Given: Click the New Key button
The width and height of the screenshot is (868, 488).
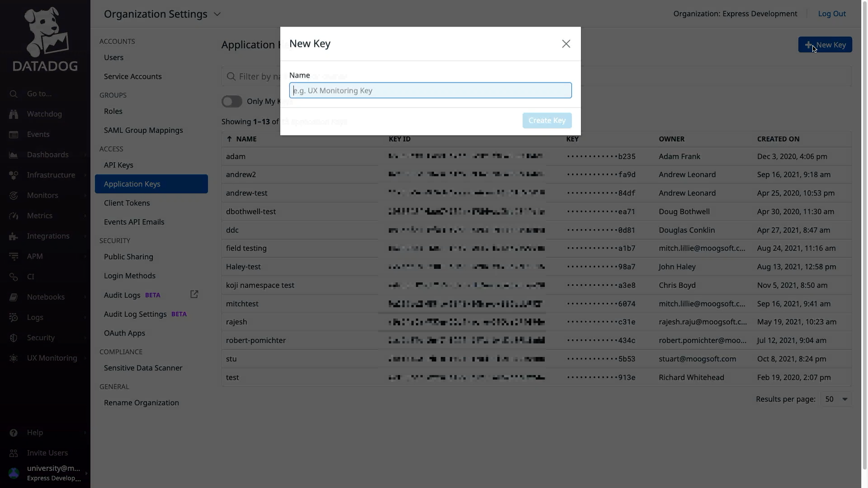Looking at the screenshot, I should (x=825, y=45).
